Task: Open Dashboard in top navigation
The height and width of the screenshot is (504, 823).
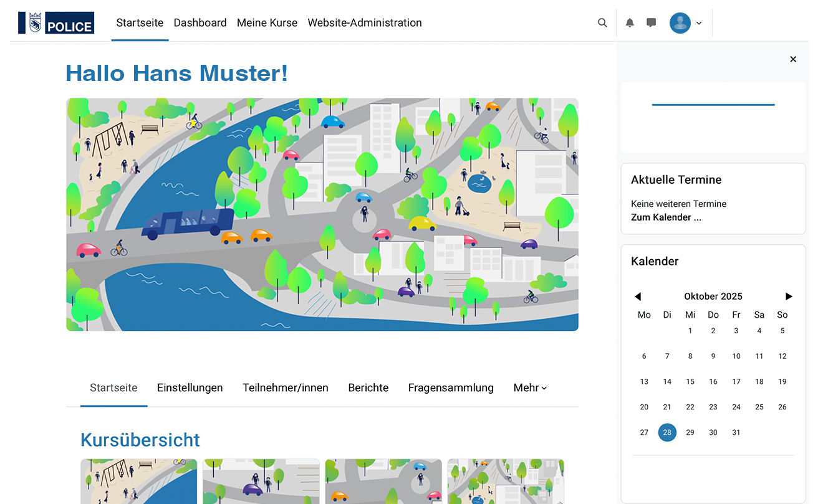Action: (200, 23)
